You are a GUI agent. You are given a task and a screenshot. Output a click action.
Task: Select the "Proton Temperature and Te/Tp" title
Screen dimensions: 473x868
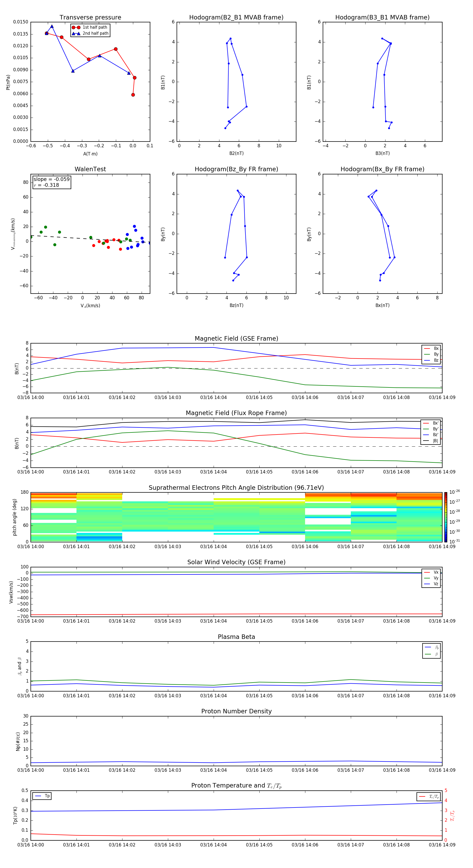pos(236,786)
